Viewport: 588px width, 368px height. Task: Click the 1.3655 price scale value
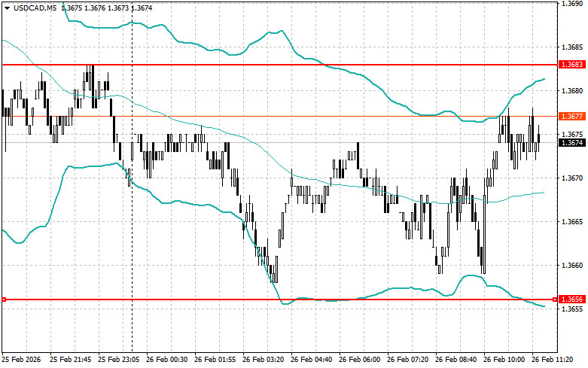click(x=572, y=309)
